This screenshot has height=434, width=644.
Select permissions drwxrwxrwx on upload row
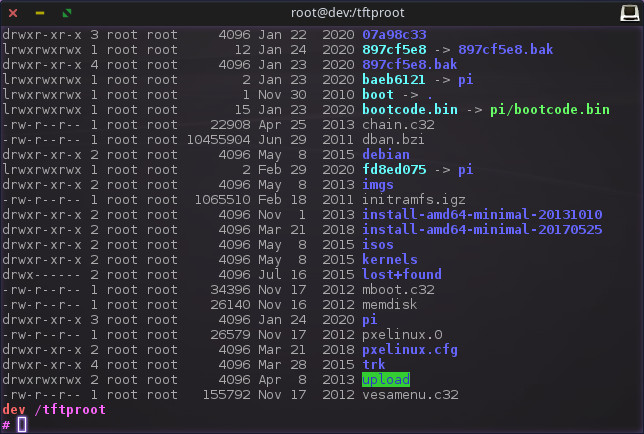pos(42,380)
